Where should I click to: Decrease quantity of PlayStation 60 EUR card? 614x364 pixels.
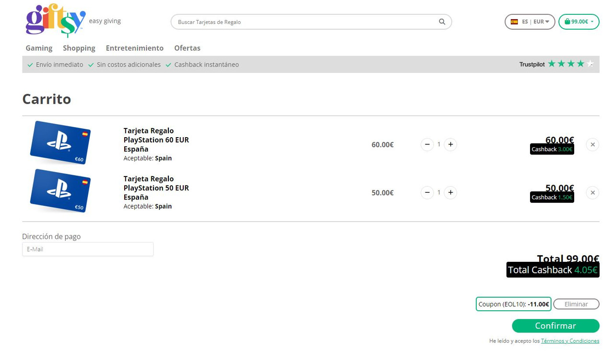pyautogui.click(x=427, y=144)
